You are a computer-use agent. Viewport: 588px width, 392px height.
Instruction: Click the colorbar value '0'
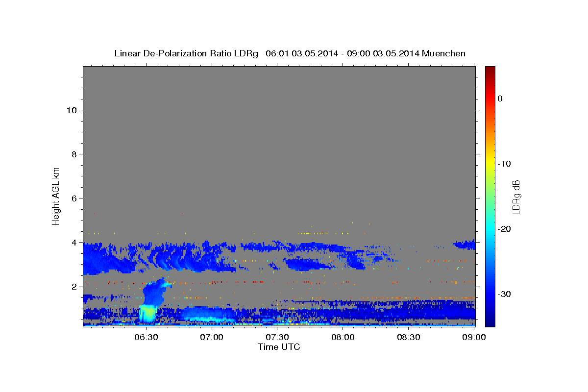[500, 98]
